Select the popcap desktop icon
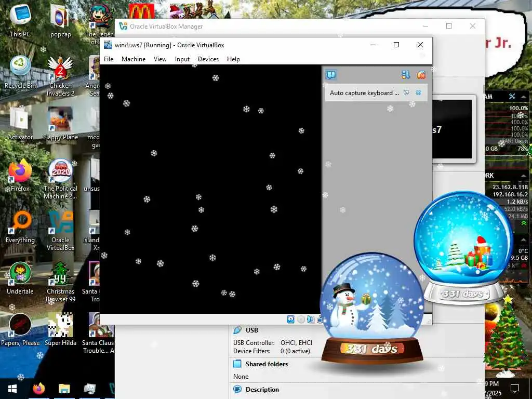Image resolution: width=532 pixels, height=399 pixels. point(60,20)
